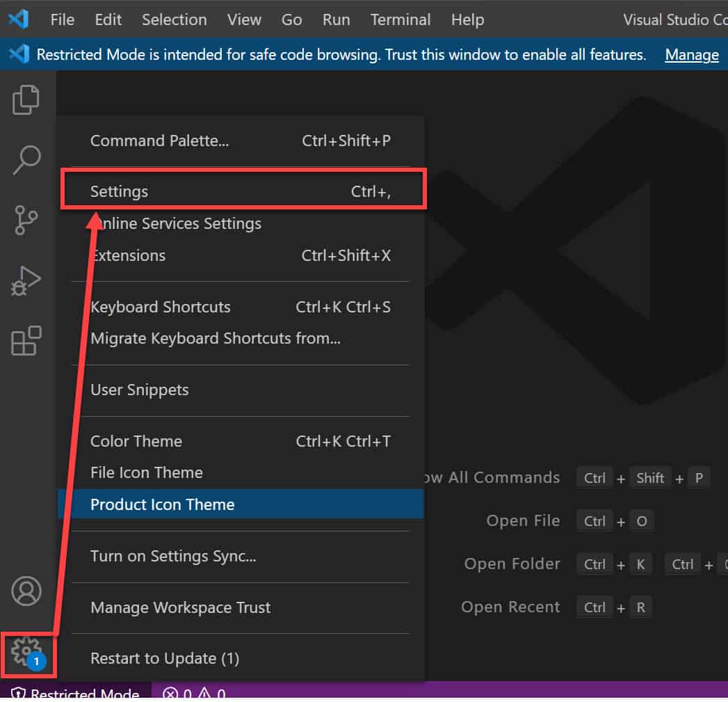Open the Extensions view icon
This screenshot has height=702, width=728.
tap(26, 340)
